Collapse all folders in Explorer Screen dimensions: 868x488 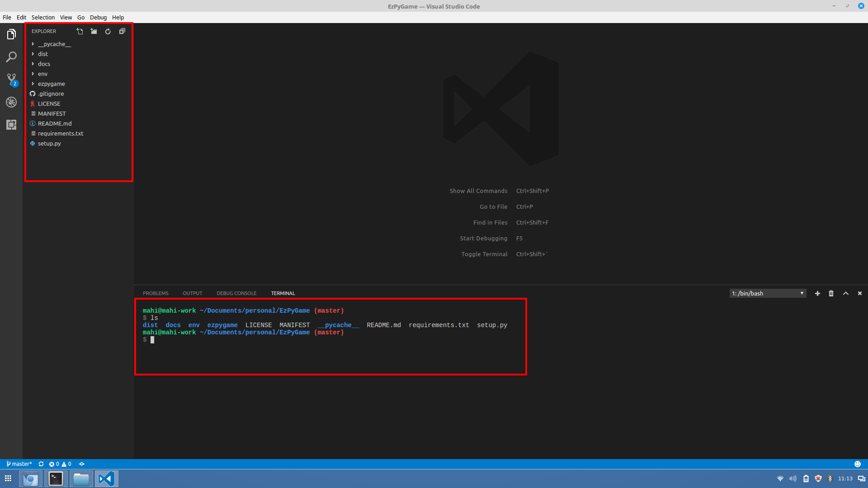click(122, 31)
